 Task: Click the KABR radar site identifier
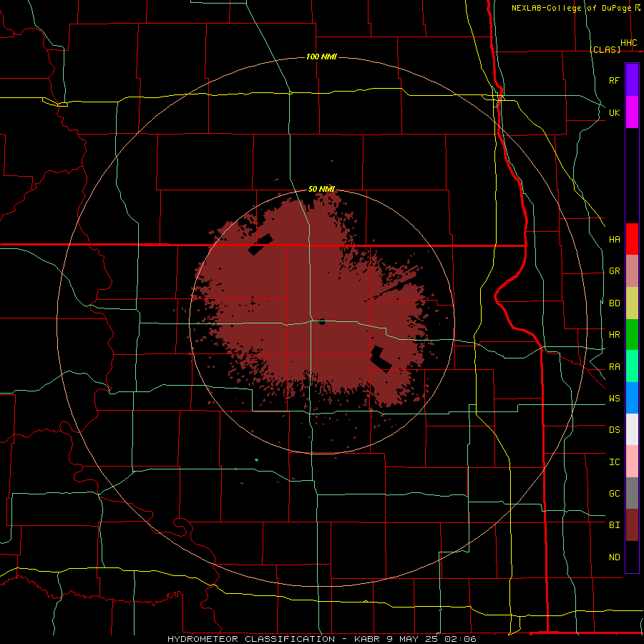368,639
